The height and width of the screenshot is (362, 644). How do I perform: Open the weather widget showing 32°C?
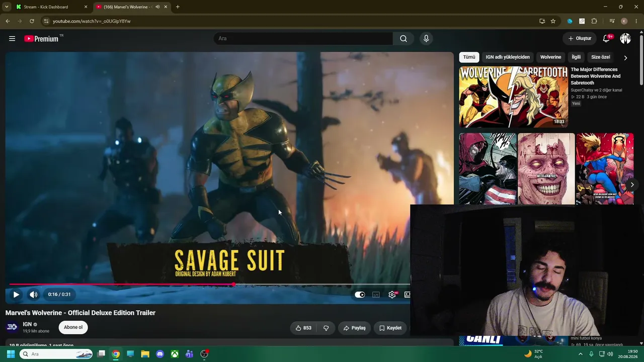[x=534, y=354]
